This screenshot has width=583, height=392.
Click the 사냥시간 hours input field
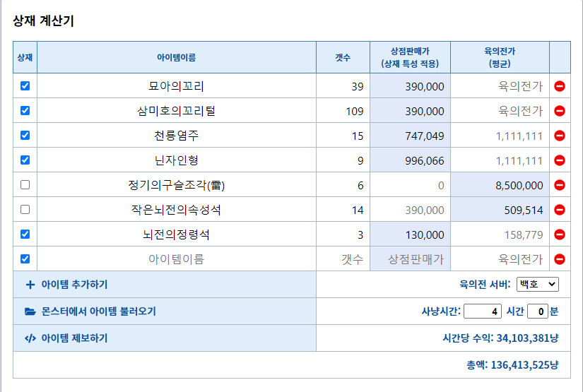[483, 311]
